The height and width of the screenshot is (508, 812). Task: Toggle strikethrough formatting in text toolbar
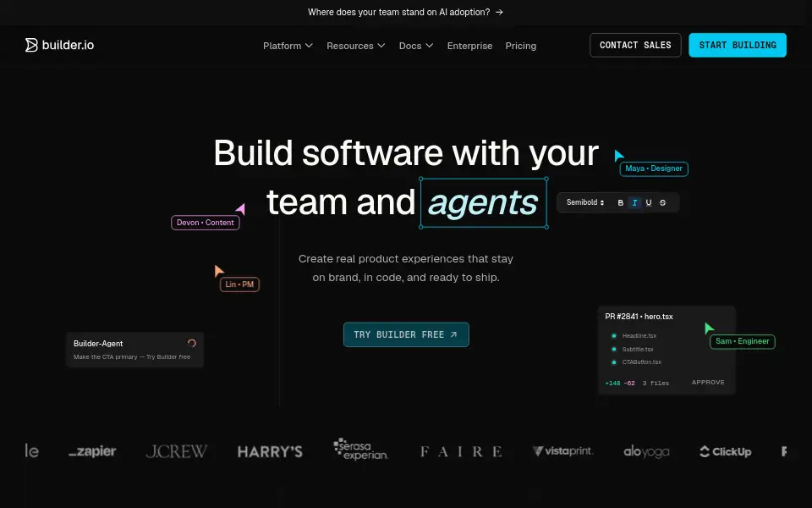coord(662,202)
